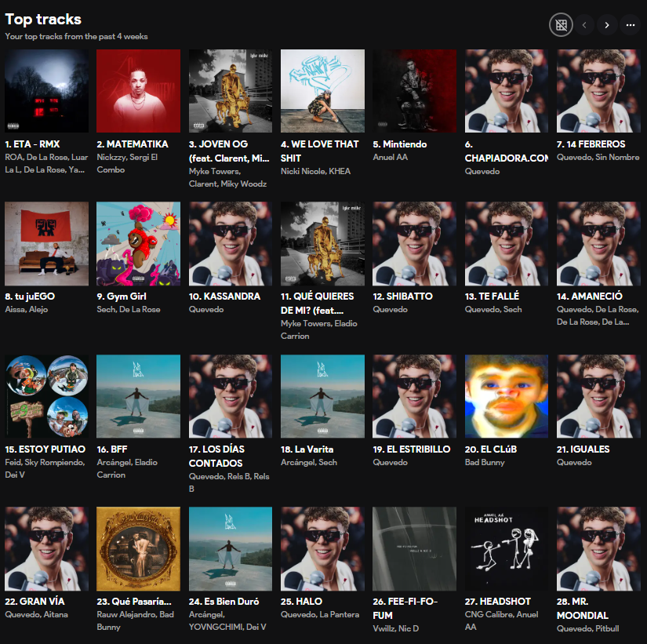This screenshot has height=644, width=647.
Task: Toggle the grid view icon button
Action: [x=561, y=25]
